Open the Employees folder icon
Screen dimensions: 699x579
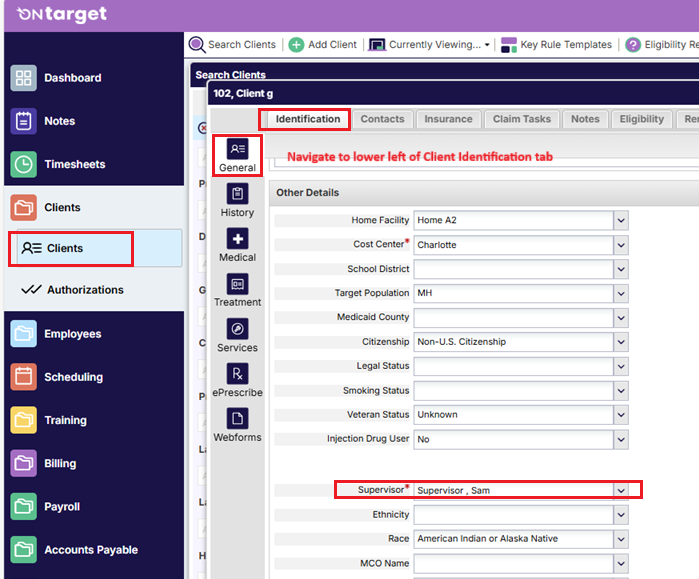[x=24, y=334]
